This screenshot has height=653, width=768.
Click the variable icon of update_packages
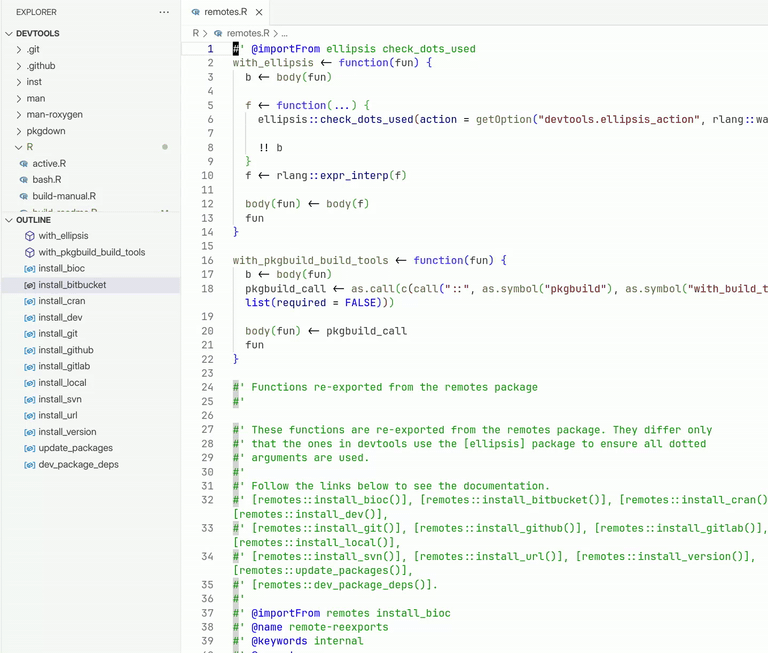30,448
